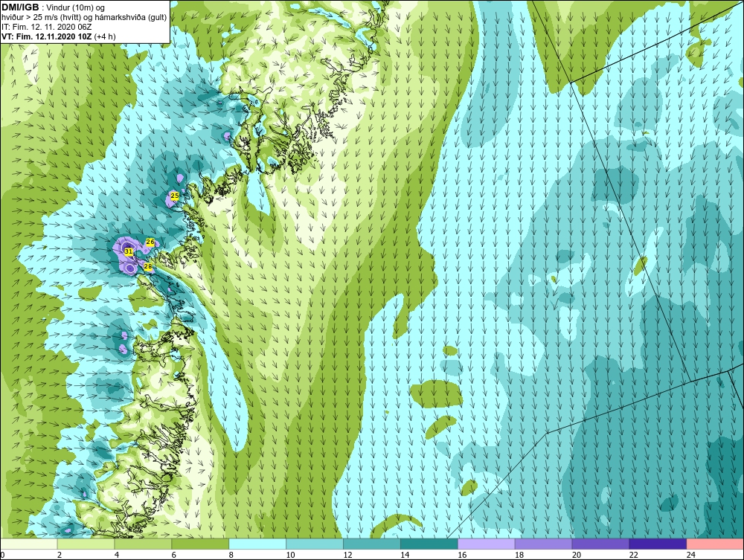Pick the light lavender 16–18 m/s legend swatch
This screenshot has height=560, width=744.
click(x=487, y=544)
